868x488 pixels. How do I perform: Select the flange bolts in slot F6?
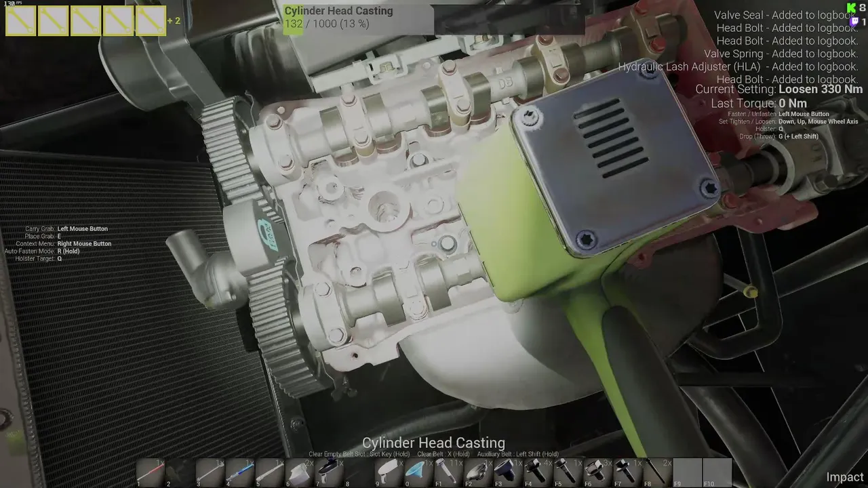(598, 472)
